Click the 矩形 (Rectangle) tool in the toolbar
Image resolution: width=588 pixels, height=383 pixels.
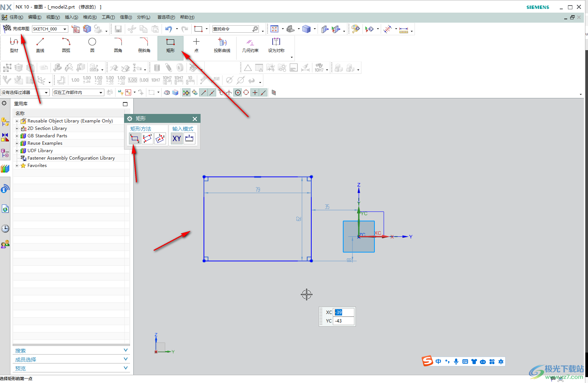[x=170, y=45]
